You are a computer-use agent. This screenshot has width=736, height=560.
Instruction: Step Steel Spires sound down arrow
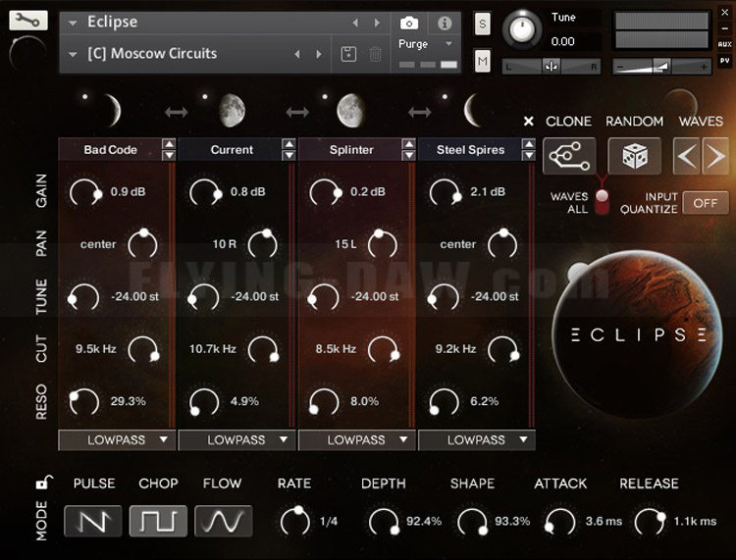[529, 155]
